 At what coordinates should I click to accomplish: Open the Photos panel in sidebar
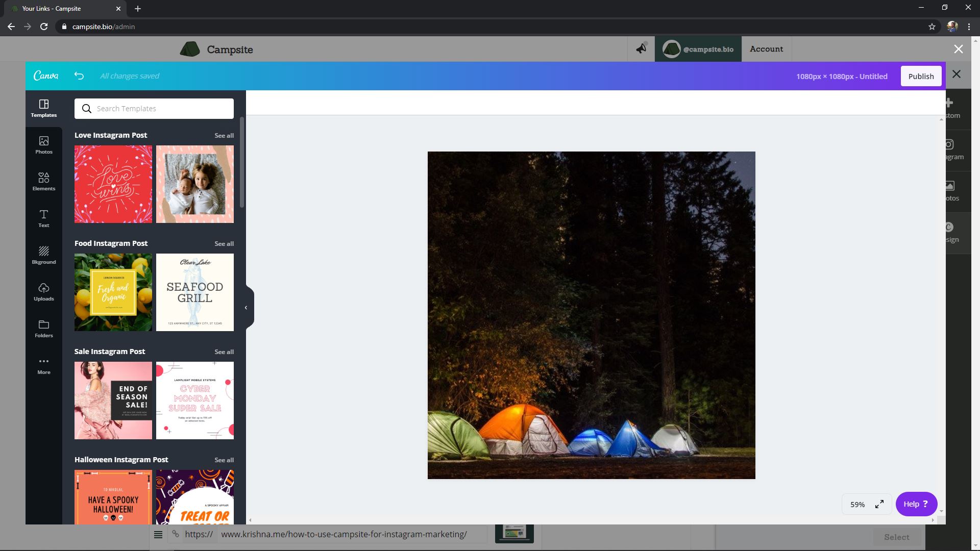(44, 145)
